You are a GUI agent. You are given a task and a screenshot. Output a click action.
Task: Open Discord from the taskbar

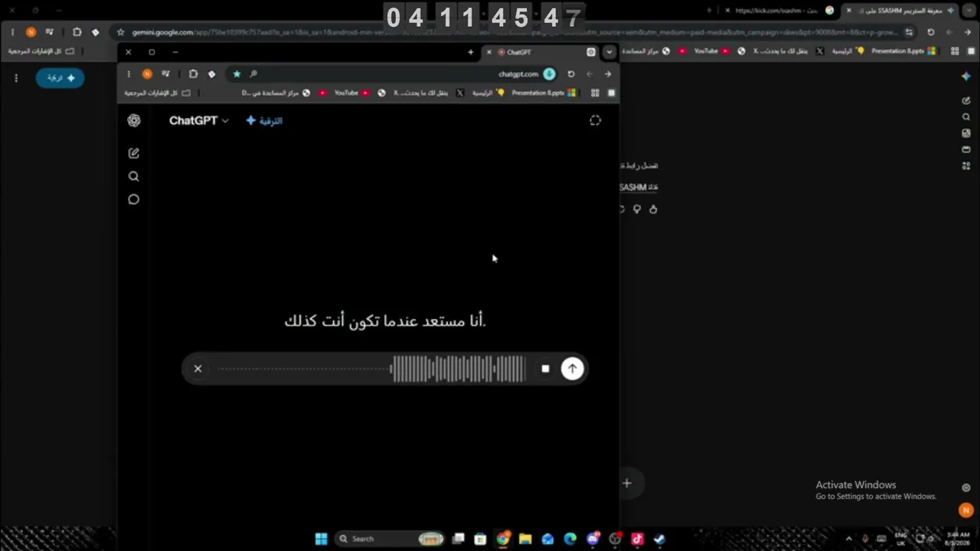click(593, 539)
